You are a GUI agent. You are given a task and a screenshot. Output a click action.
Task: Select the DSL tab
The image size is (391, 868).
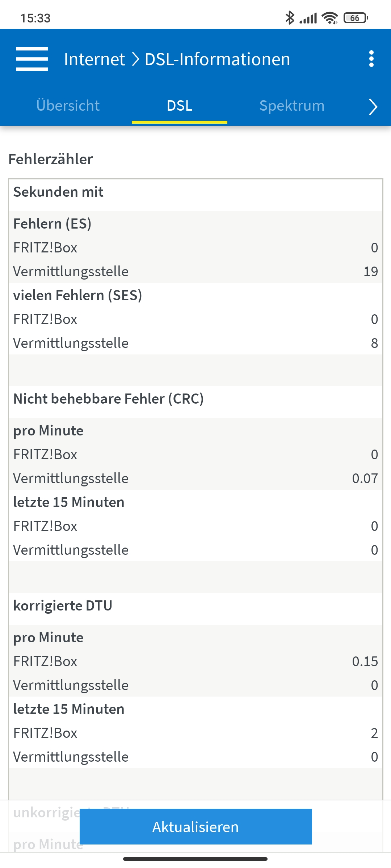[x=180, y=106]
